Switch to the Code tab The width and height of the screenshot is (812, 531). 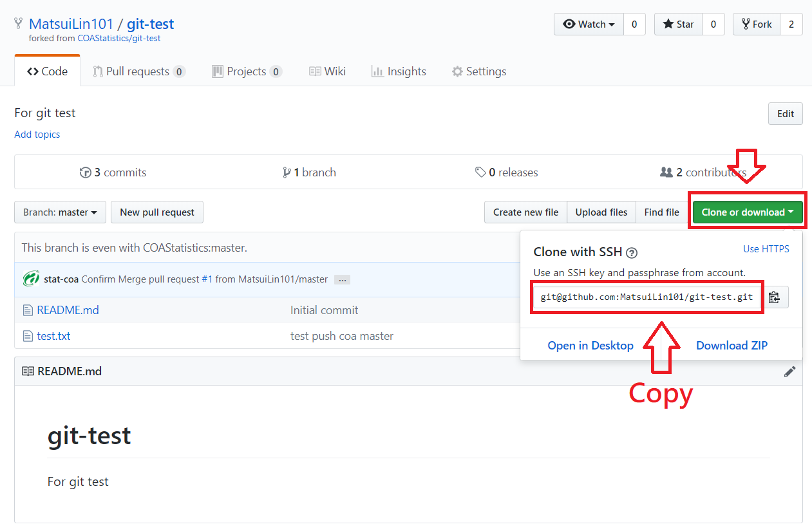pos(48,71)
